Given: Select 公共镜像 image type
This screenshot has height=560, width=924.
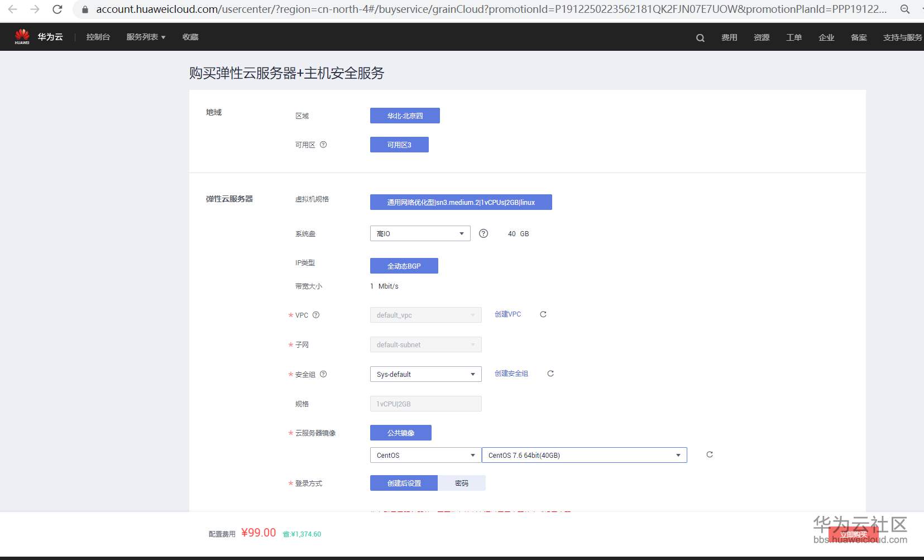Looking at the screenshot, I should click(x=401, y=433).
